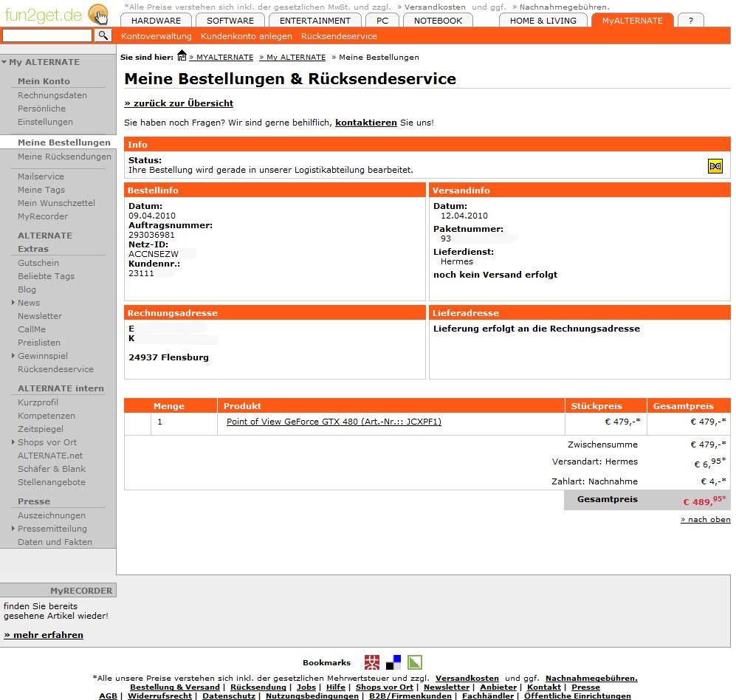Open Meine Rücksendungen in the sidebar
Viewport: 736px width, 700px height.
click(64, 157)
